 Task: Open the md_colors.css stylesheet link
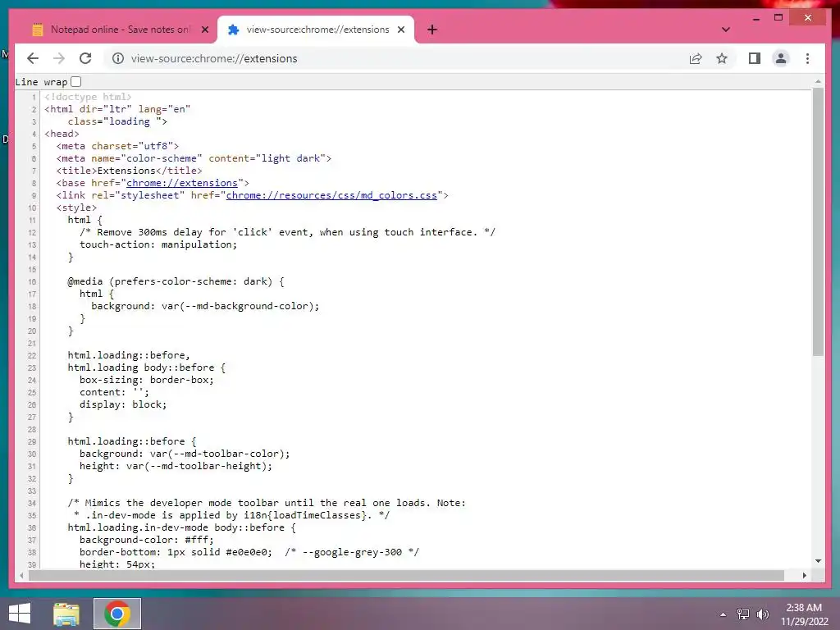331,195
